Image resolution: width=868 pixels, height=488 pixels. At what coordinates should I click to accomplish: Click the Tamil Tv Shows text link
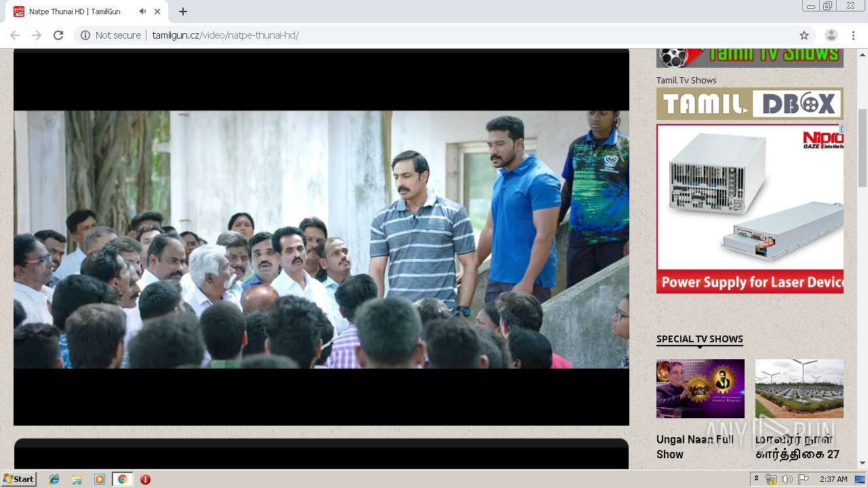point(686,80)
